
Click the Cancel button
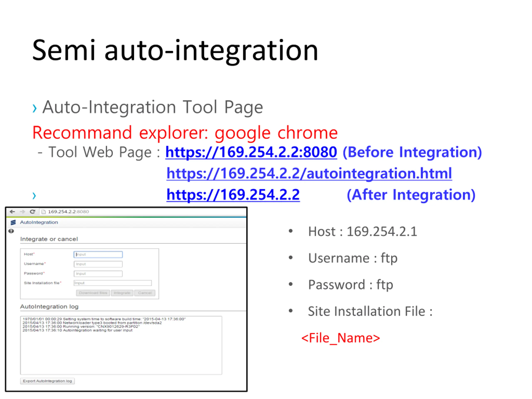(145, 293)
